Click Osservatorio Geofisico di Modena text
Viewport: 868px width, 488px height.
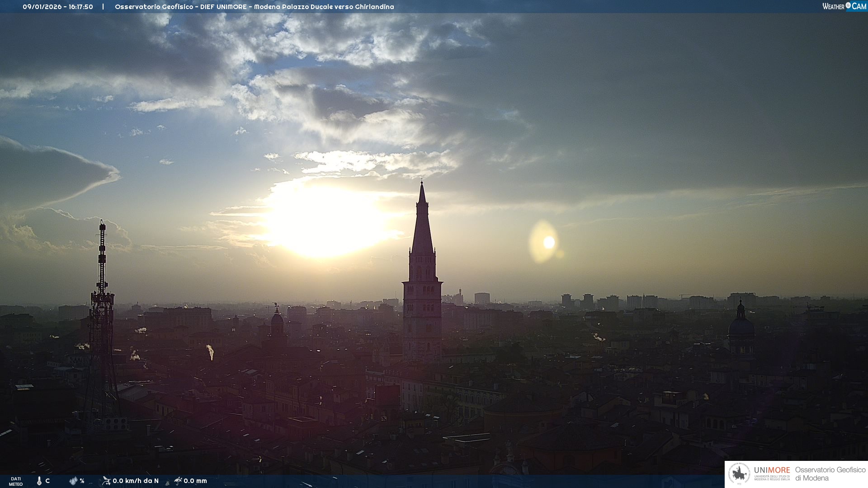[830, 474]
